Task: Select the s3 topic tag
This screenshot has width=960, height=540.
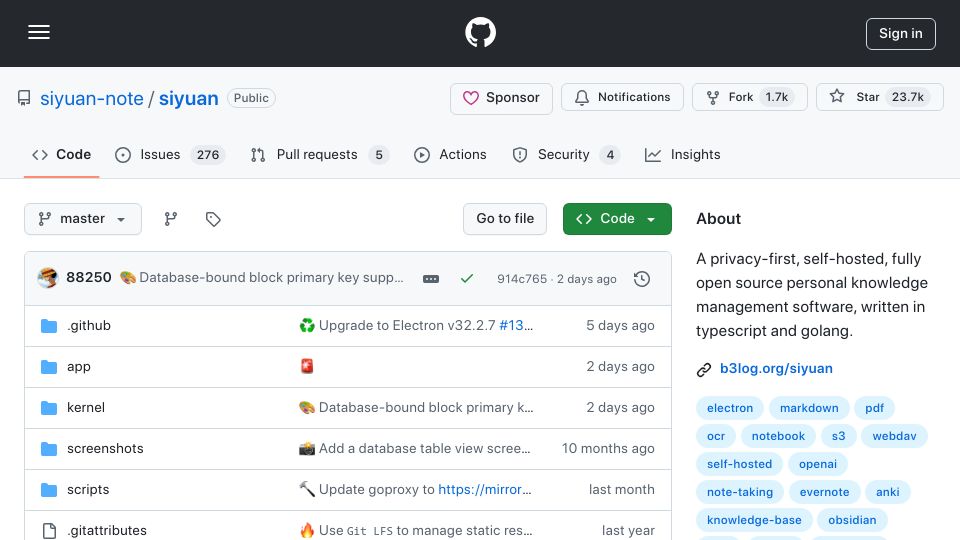Action: [x=838, y=437]
